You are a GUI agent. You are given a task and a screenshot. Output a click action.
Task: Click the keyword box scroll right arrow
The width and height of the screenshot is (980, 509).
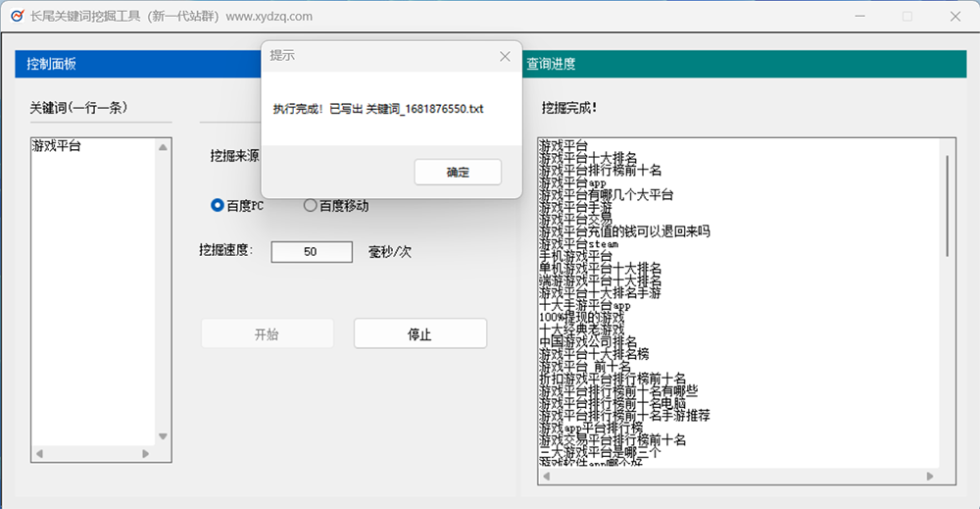pos(146,454)
